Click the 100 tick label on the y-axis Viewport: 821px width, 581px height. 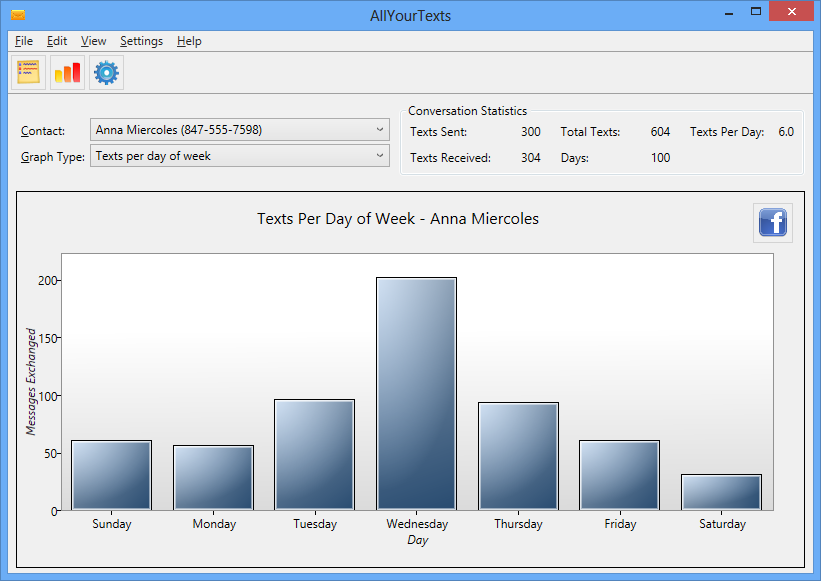tap(47, 396)
